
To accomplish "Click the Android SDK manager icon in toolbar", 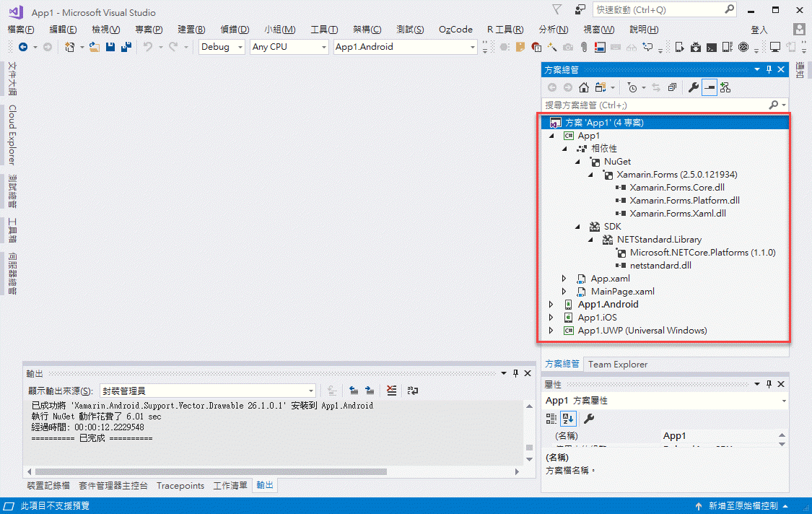I will [x=696, y=47].
